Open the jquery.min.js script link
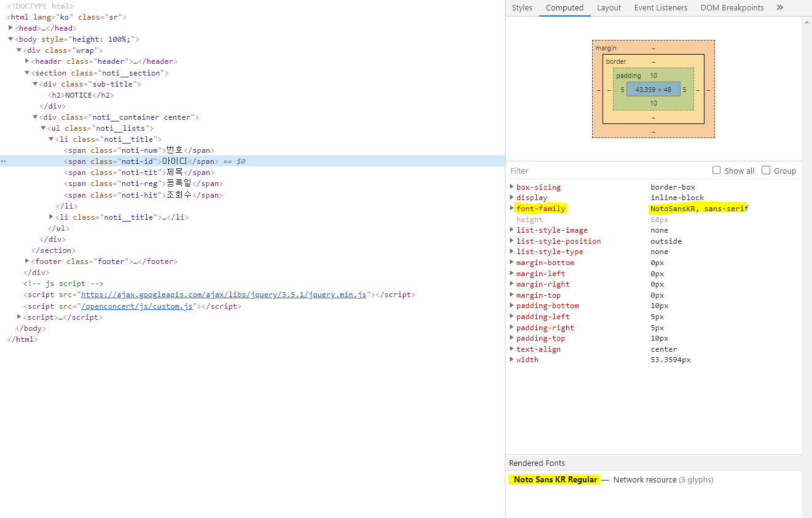The image size is (812, 518). click(x=224, y=295)
